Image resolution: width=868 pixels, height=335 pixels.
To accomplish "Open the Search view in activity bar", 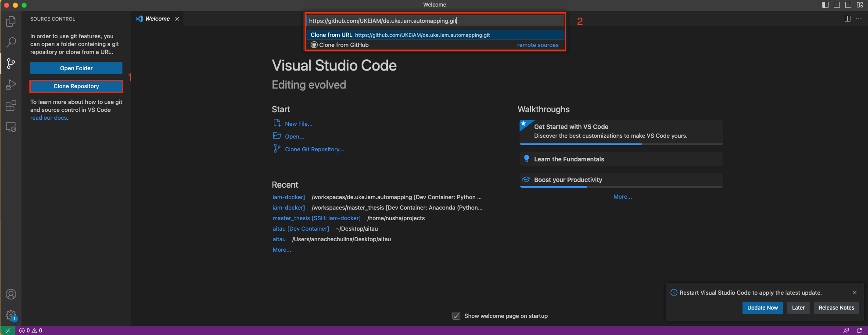I will tap(11, 42).
